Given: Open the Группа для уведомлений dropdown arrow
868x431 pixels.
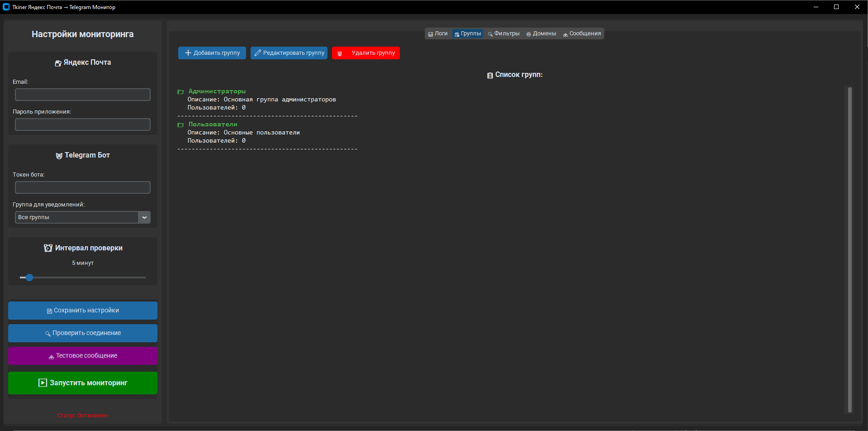Looking at the screenshot, I should pos(144,217).
